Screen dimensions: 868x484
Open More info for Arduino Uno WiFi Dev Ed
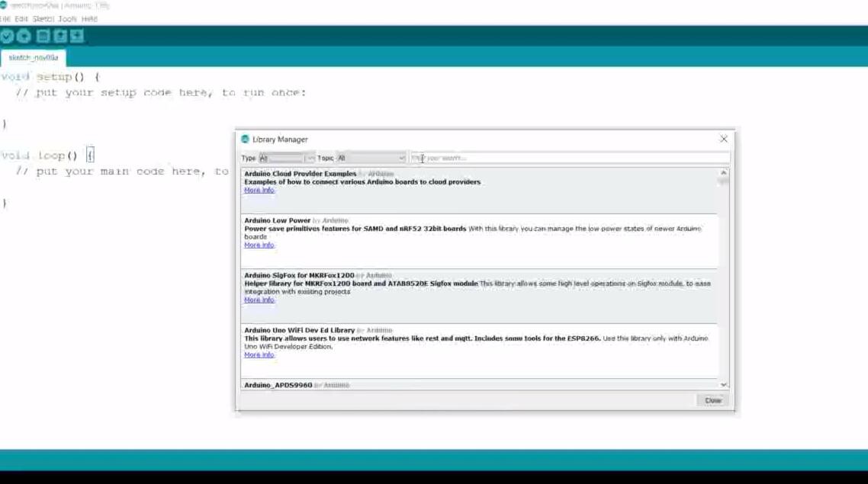coord(259,354)
